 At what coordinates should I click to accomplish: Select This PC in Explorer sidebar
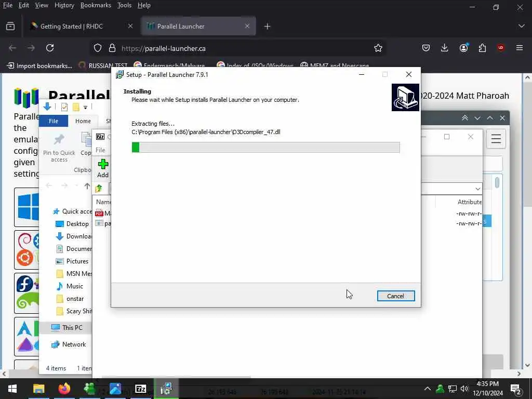pyautogui.click(x=66, y=327)
